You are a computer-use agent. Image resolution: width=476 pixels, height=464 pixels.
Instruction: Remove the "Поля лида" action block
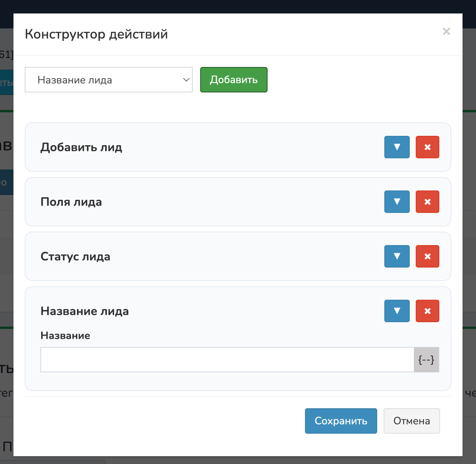tap(427, 202)
